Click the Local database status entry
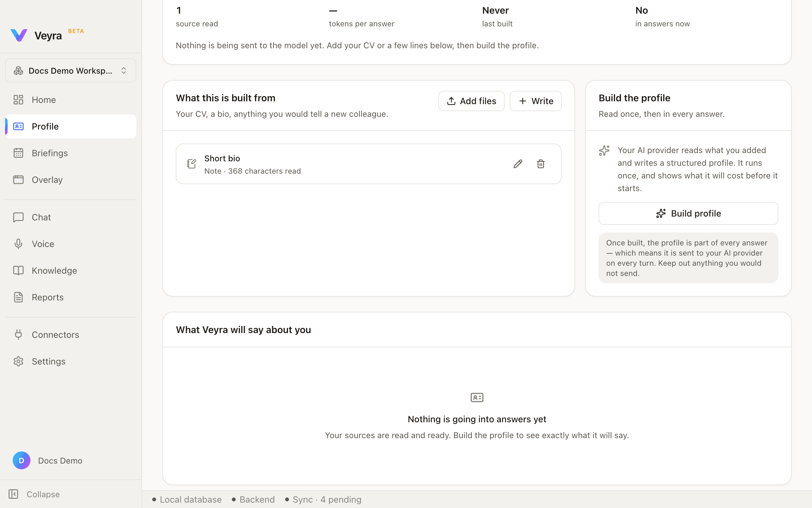 pyautogui.click(x=187, y=500)
